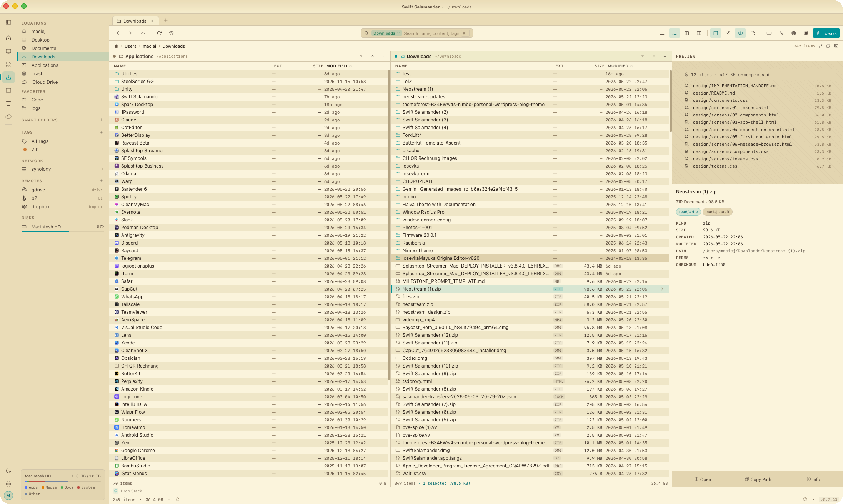The image size is (843, 504).
Task: Click the Tweaks button
Action: [x=826, y=33]
